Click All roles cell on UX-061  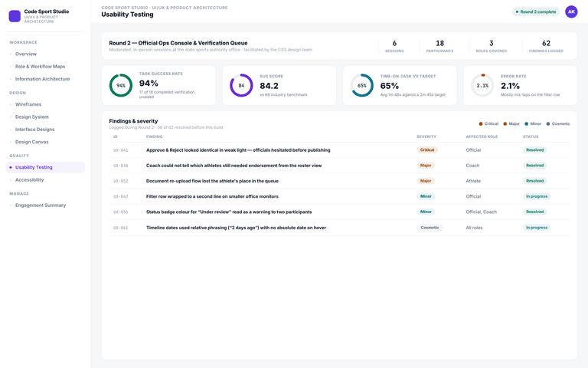[474, 228]
